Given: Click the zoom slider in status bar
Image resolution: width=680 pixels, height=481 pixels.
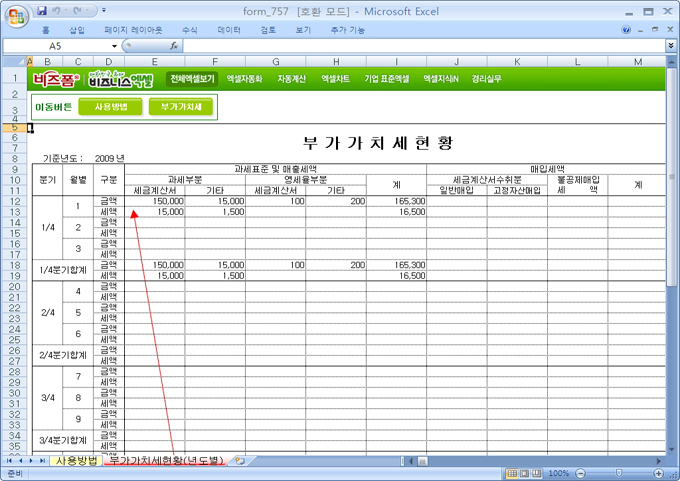Looking at the screenshot, I should (x=617, y=473).
